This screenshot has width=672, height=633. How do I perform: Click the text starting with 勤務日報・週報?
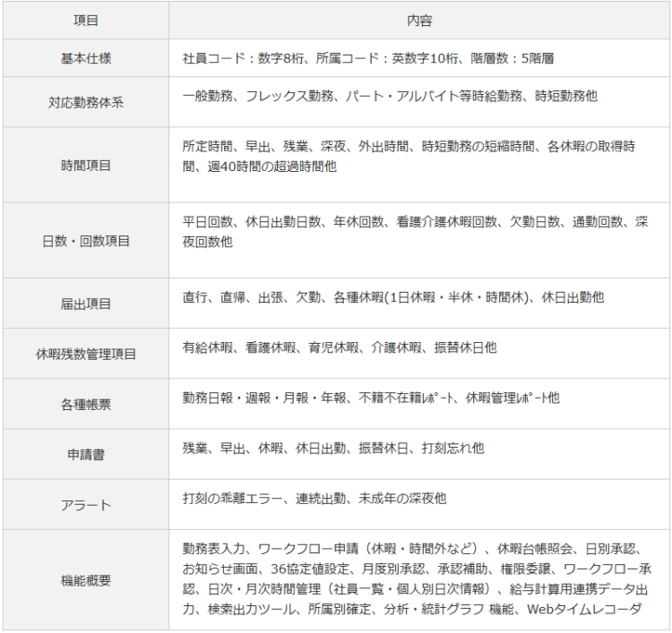click(x=370, y=398)
